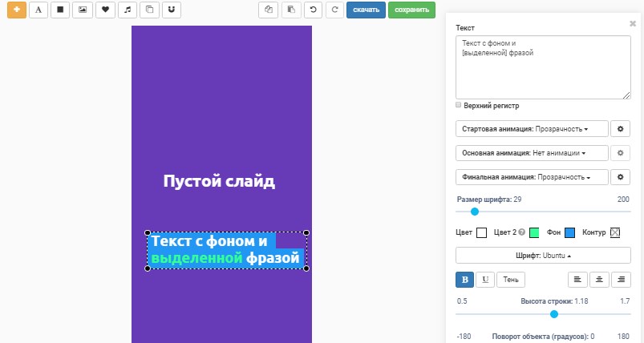Toggle underline text formatting
Image resolution: width=644 pixels, height=343 pixels.
tap(485, 280)
